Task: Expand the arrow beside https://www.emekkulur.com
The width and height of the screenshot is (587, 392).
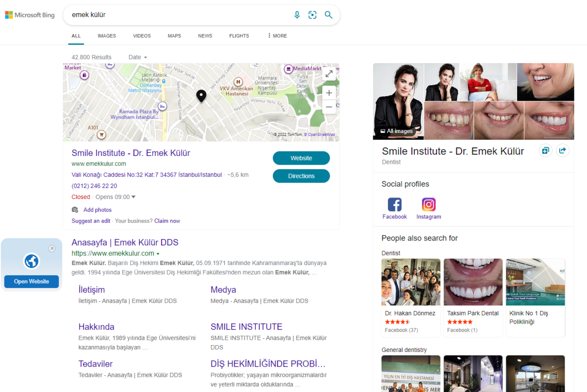Action: pyautogui.click(x=158, y=254)
